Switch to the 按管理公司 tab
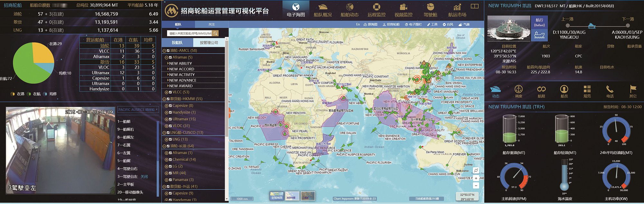This screenshot has width=644, height=204. click(209, 43)
